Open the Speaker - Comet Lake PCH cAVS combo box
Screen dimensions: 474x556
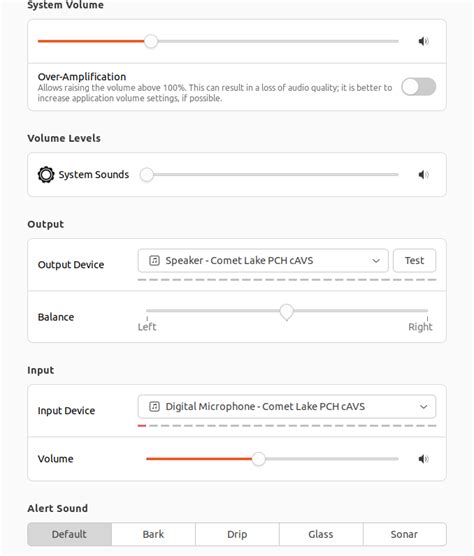(263, 261)
